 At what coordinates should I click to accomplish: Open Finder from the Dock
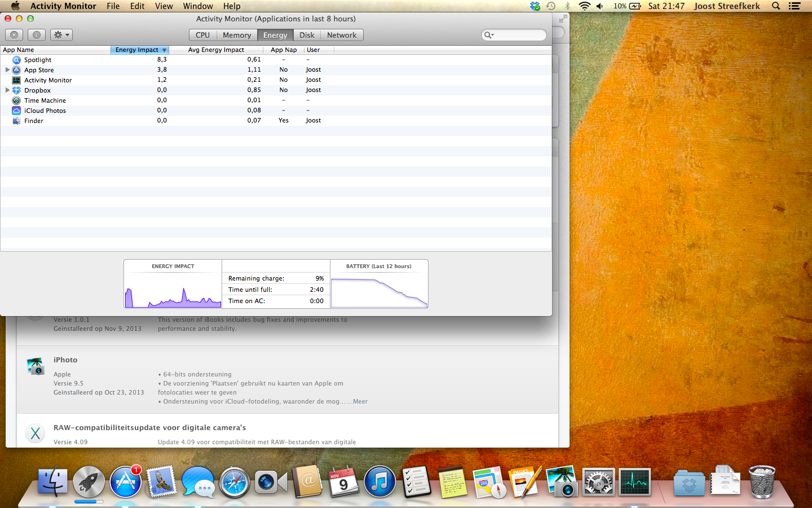coord(52,482)
